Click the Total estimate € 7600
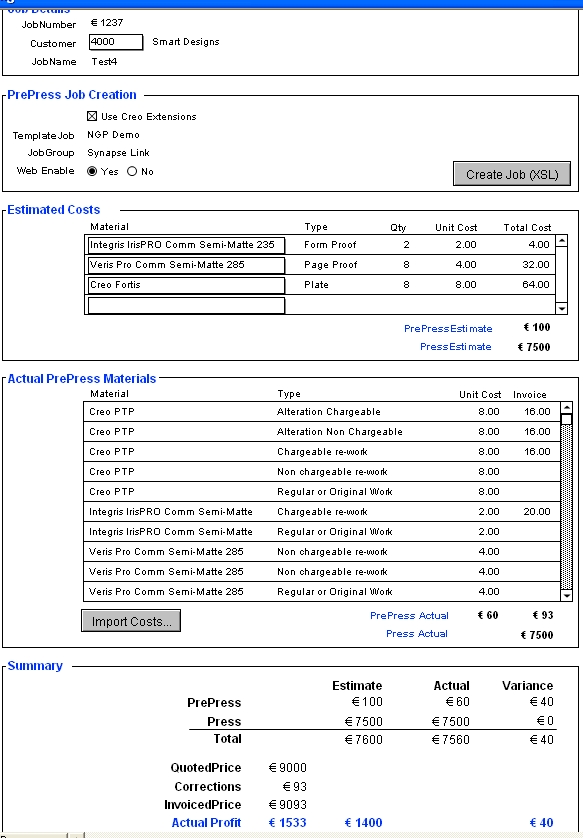The image size is (583, 838). pyautogui.click(x=363, y=740)
